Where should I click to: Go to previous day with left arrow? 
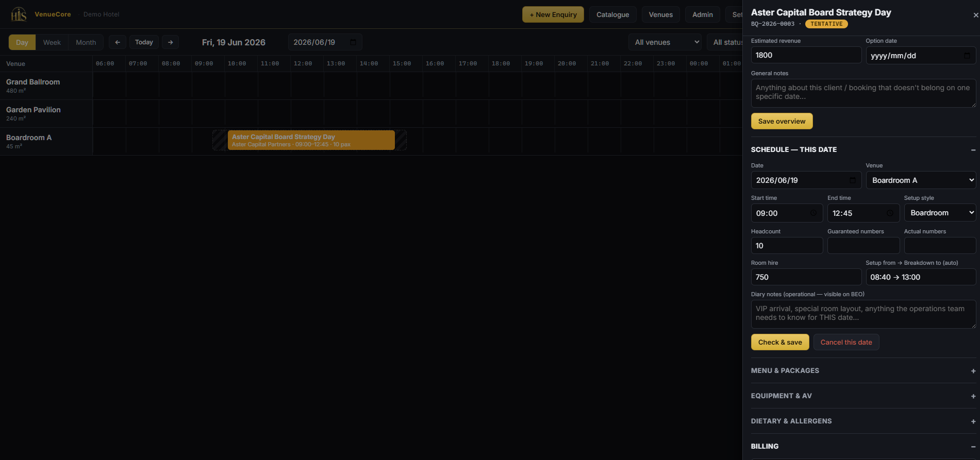pos(118,42)
